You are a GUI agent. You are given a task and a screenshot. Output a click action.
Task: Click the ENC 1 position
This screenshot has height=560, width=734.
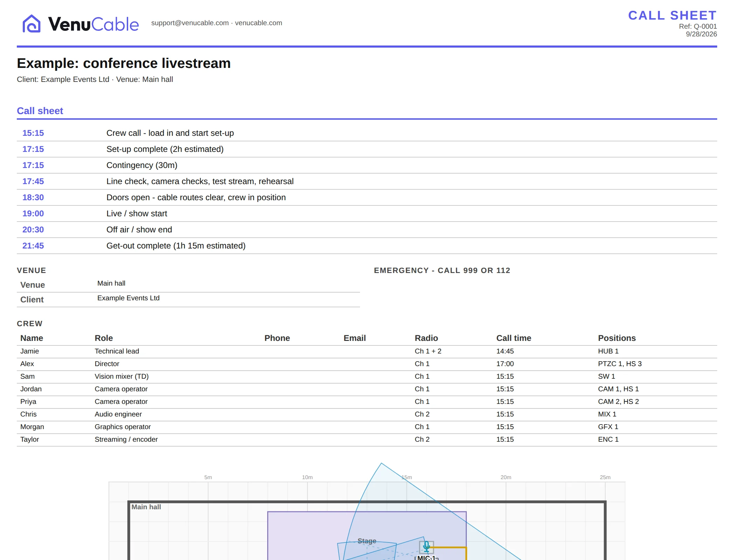(x=608, y=439)
